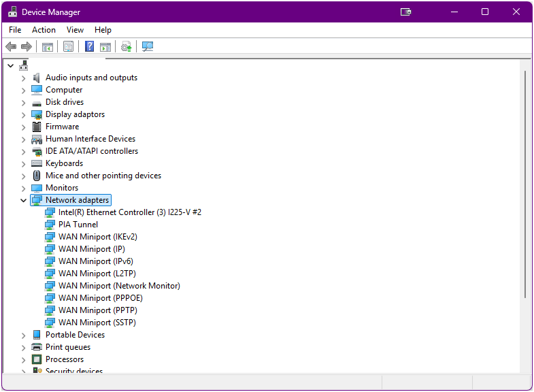534x392 pixels.
Task: Select WAN Miniport (Network Monitor)
Action: point(119,286)
